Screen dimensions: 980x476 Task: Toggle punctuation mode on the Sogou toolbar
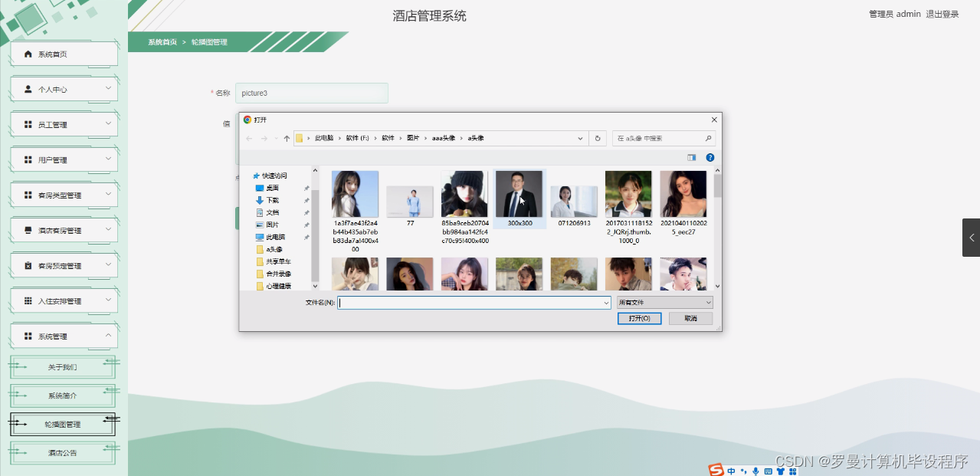coord(742,471)
